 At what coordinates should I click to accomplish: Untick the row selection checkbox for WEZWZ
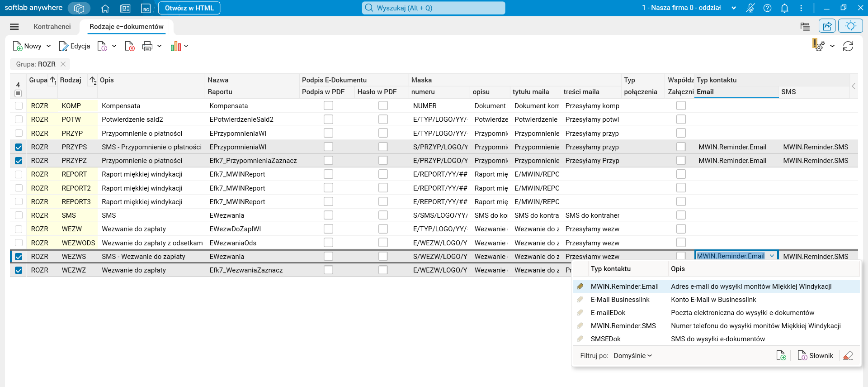coord(19,270)
